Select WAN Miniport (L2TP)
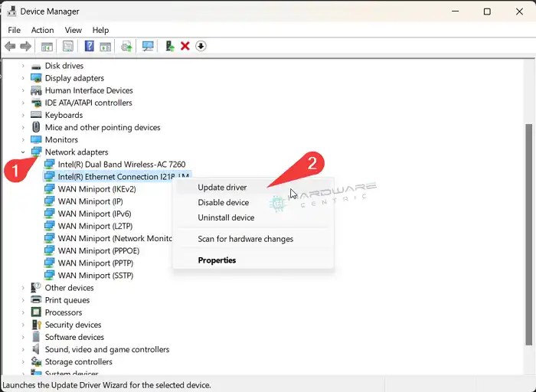 96,226
